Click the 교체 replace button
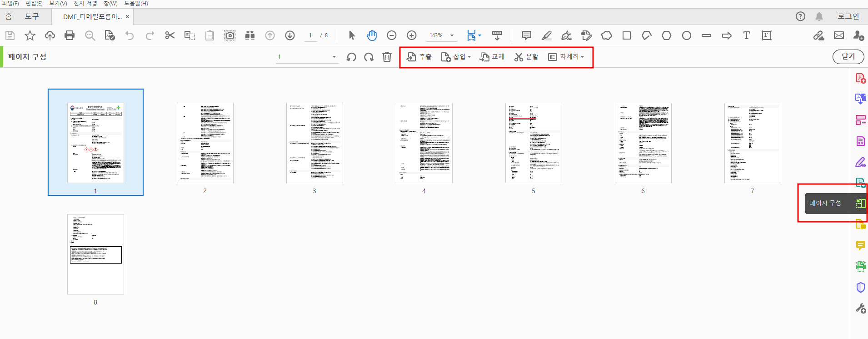 point(492,57)
